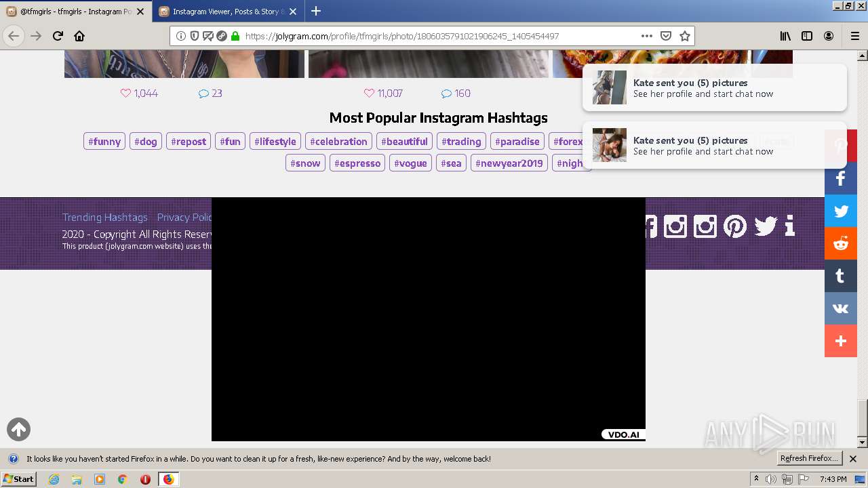868x488 pixels.
Task: Click the info icon in footer
Action: [789, 226]
